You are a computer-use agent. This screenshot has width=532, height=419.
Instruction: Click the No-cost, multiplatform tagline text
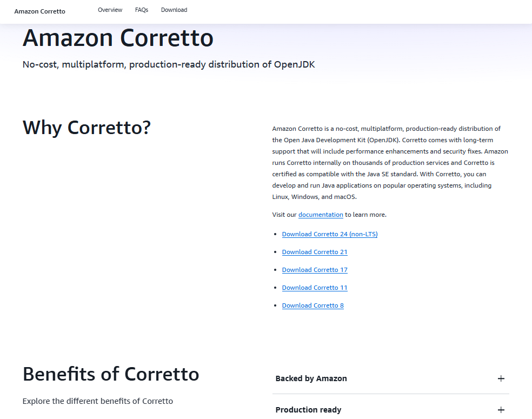pos(169,64)
